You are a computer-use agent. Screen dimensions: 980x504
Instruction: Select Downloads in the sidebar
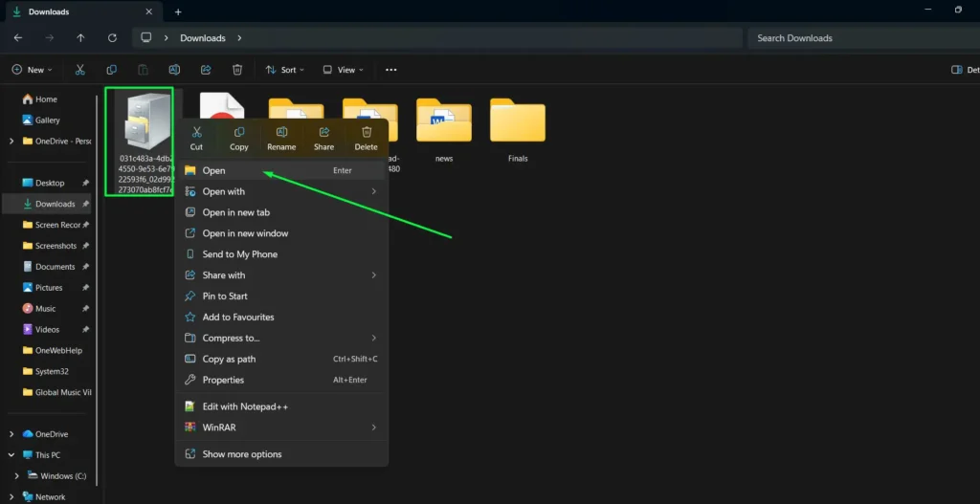(48, 204)
